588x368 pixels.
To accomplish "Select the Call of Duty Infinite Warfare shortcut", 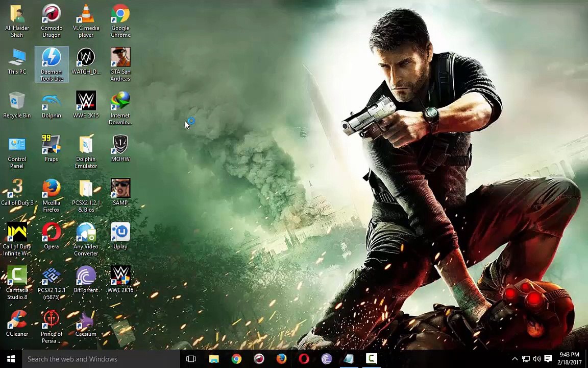I will pyautogui.click(x=17, y=239).
